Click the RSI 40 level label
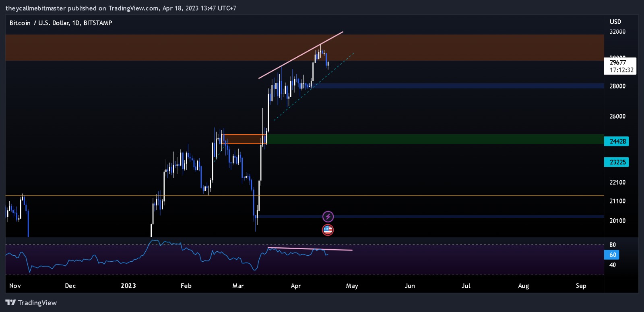This screenshot has height=312, width=644. (613, 265)
